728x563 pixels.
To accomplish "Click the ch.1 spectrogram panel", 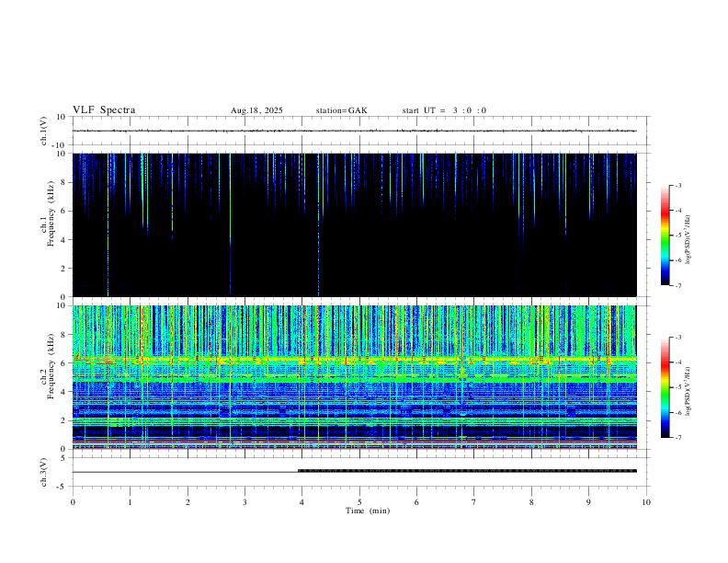I will (x=355, y=224).
